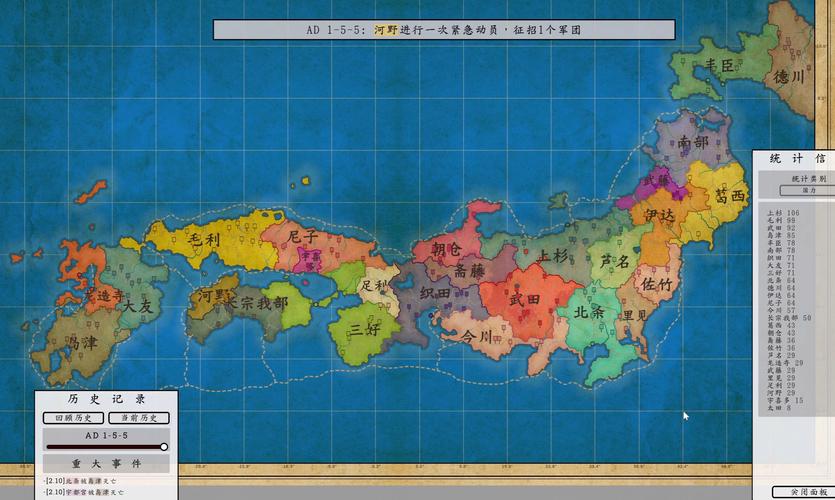Select the 大友 territory on the map
835x500 pixels.
[x=137, y=306]
